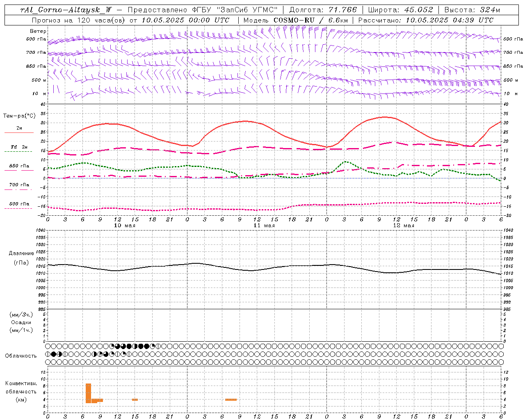Click the Осадки precipitation label

[x=21, y=322]
